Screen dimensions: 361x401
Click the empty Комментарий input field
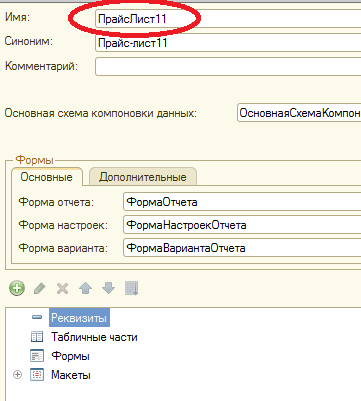[x=228, y=67]
